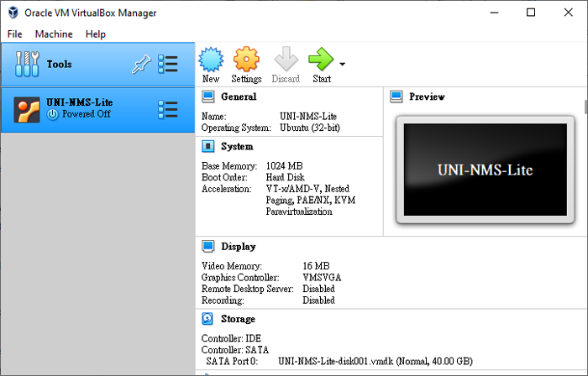
Task: Click the pin icon beside Tools
Action: point(141,65)
